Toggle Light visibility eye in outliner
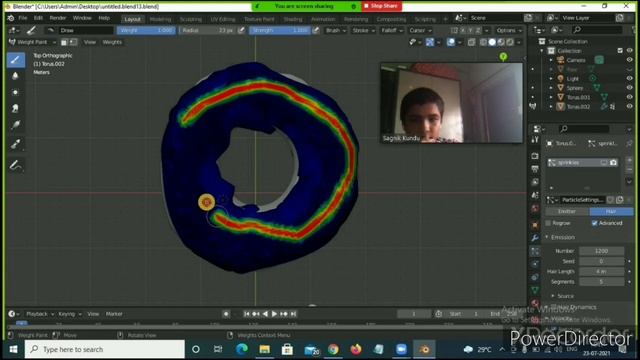640x360 pixels. 629,78
